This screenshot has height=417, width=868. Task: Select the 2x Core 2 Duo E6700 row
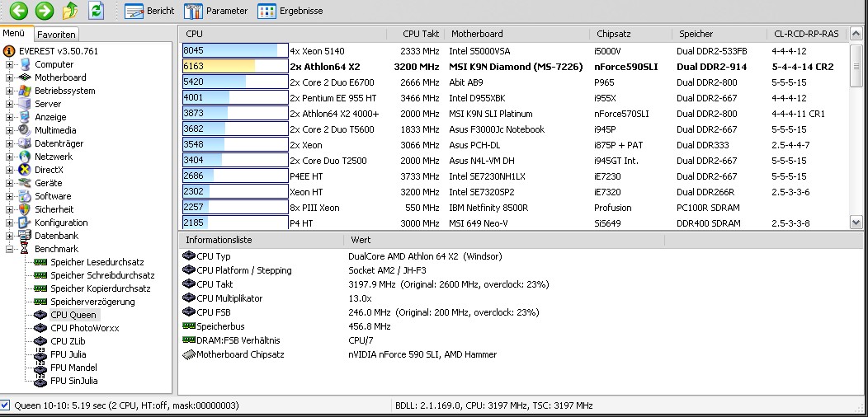click(x=514, y=82)
